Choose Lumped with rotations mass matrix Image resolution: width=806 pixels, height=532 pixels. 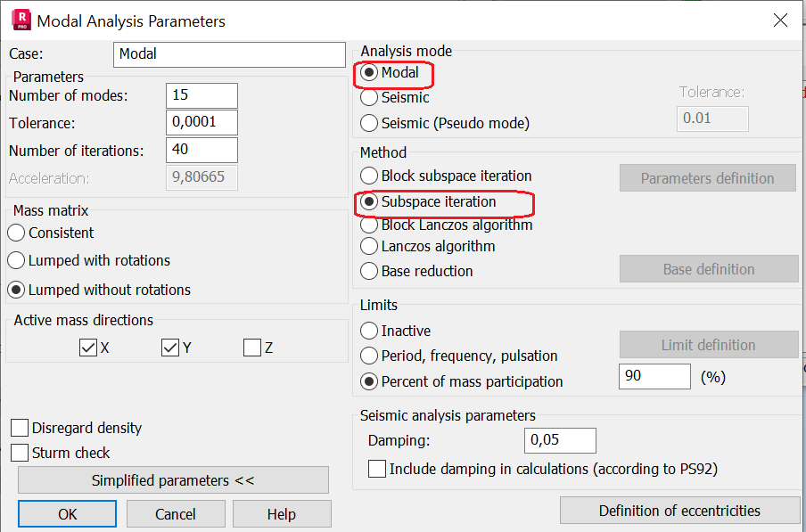[17, 261]
